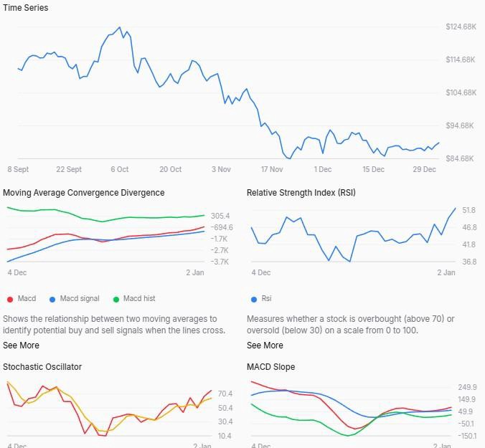Expand See More under MACD description
485x448 pixels.
pos(21,345)
